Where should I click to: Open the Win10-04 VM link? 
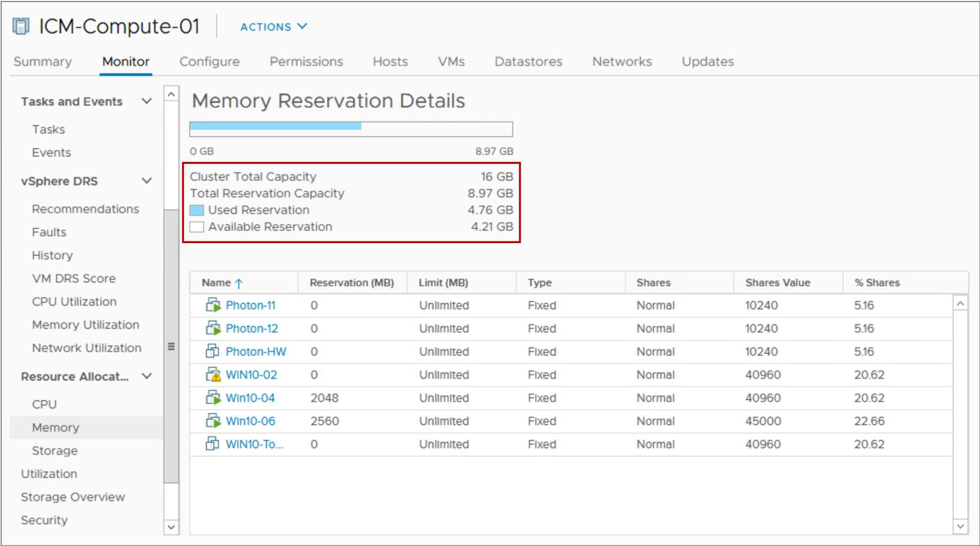tap(250, 398)
